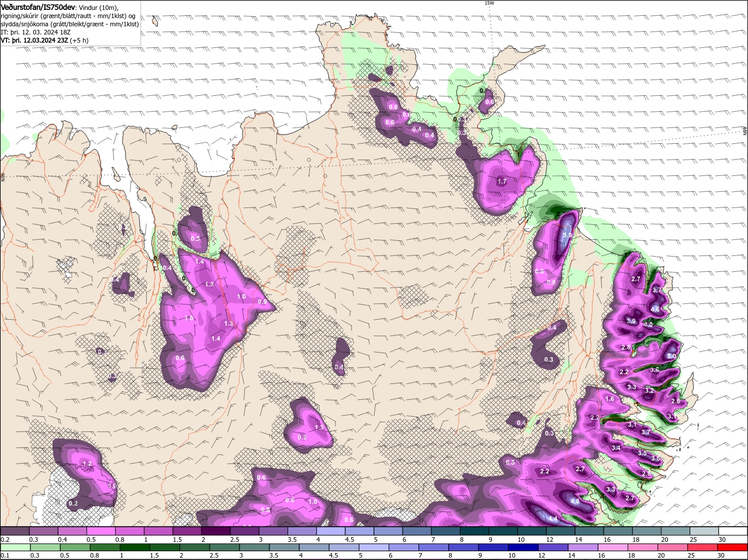Click the 3.4 value in the eastern fjords
Screen dimensions: 748x560
pos(616,448)
